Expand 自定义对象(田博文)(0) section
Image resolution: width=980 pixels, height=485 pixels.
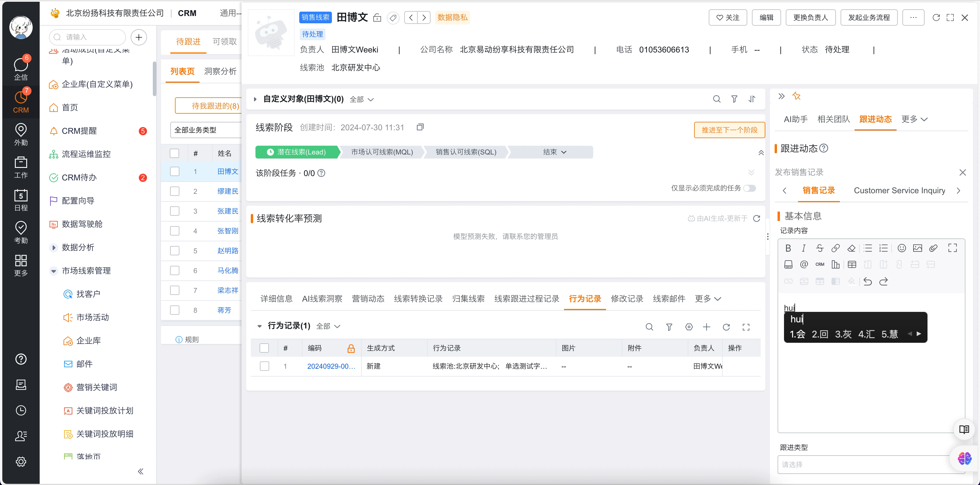coord(255,99)
